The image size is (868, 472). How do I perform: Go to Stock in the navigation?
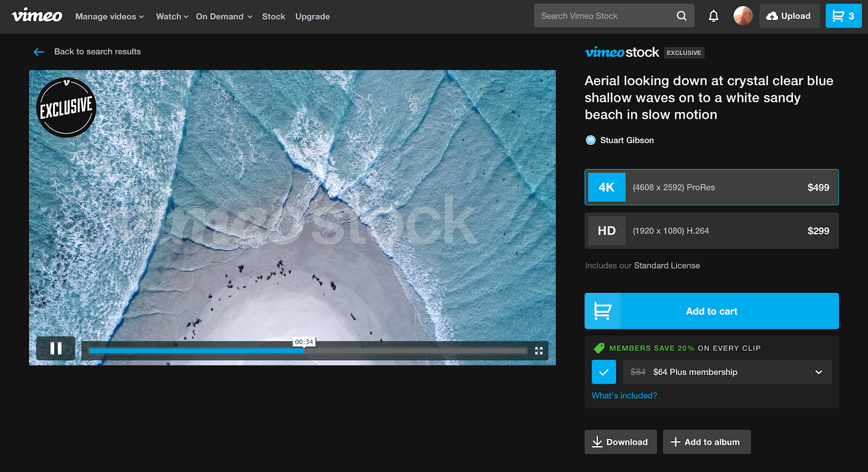pyautogui.click(x=274, y=17)
